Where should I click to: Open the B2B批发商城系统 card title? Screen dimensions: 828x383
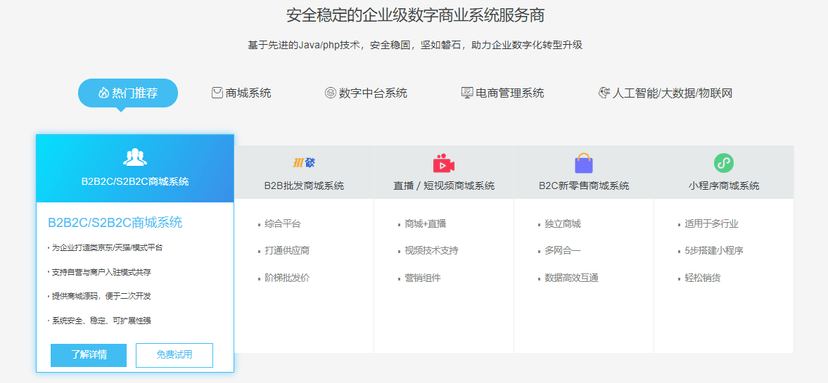click(x=304, y=186)
